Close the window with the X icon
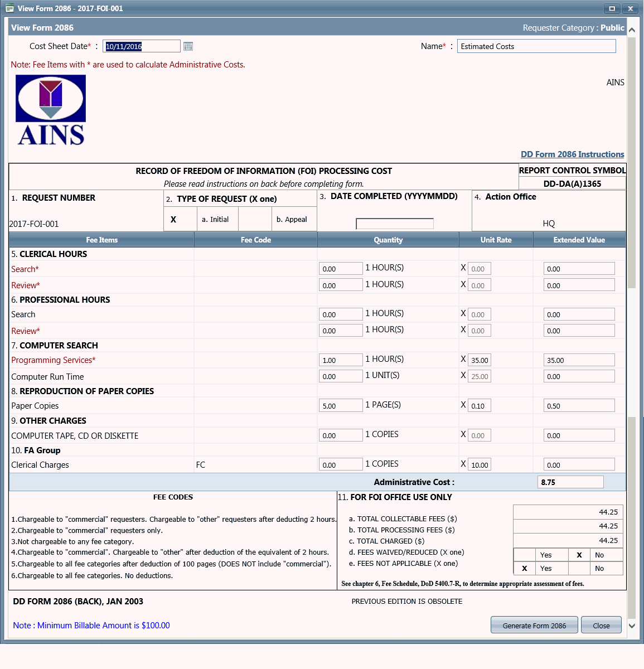The width and height of the screenshot is (644, 669). [630, 8]
